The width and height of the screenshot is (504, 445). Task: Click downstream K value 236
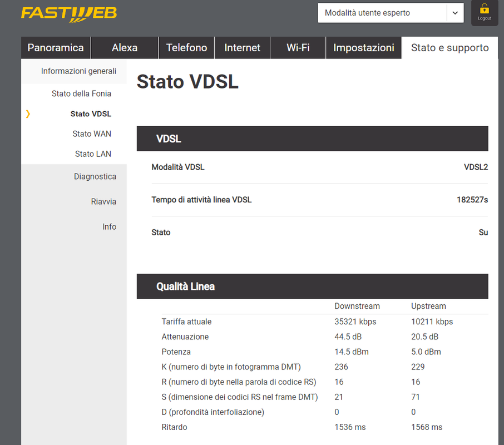point(341,367)
